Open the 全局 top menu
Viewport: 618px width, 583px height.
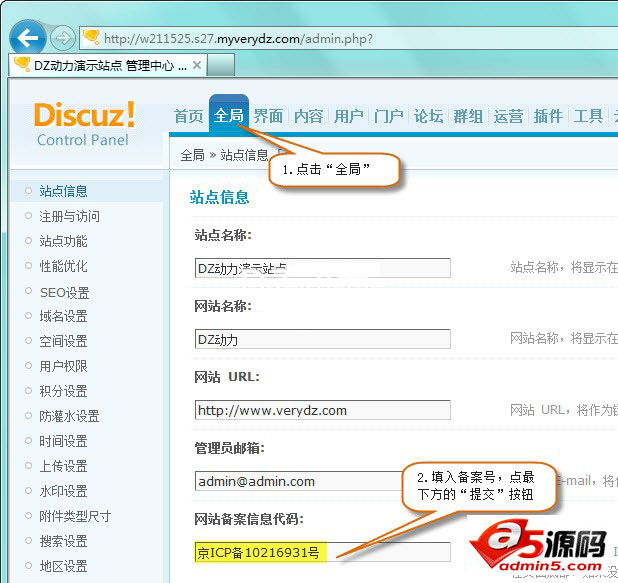229,115
